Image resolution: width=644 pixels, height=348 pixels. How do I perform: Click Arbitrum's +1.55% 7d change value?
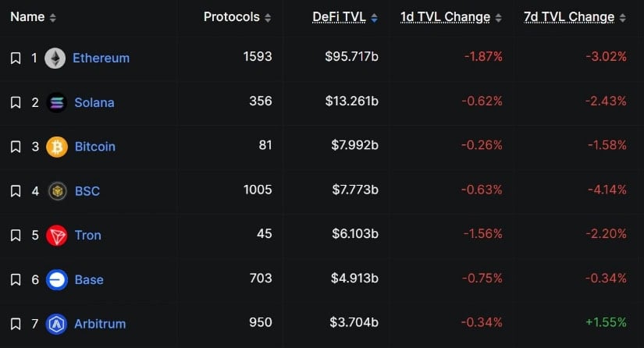pyautogui.click(x=606, y=322)
